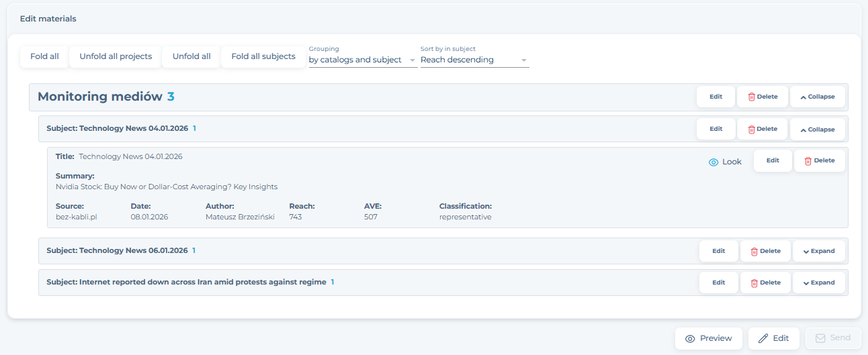Click Fold all subjects

263,56
